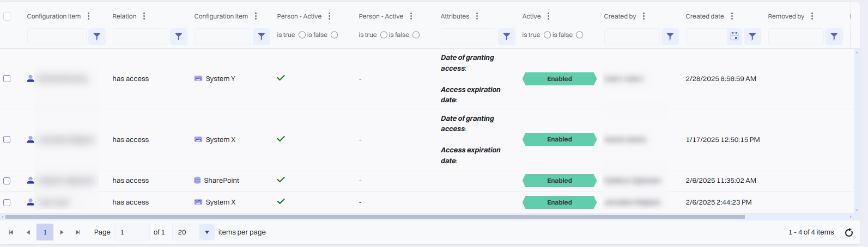Click page 1 button in the pager
Image resolution: width=868 pixels, height=247 pixels.
point(45,232)
